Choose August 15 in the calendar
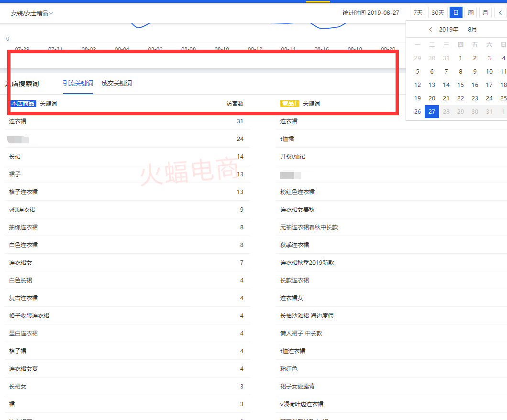 click(461, 85)
